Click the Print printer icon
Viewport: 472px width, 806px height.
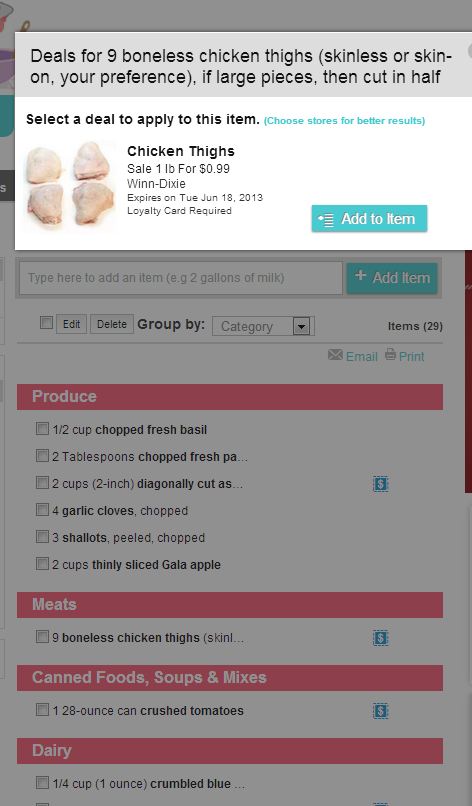tap(390, 354)
